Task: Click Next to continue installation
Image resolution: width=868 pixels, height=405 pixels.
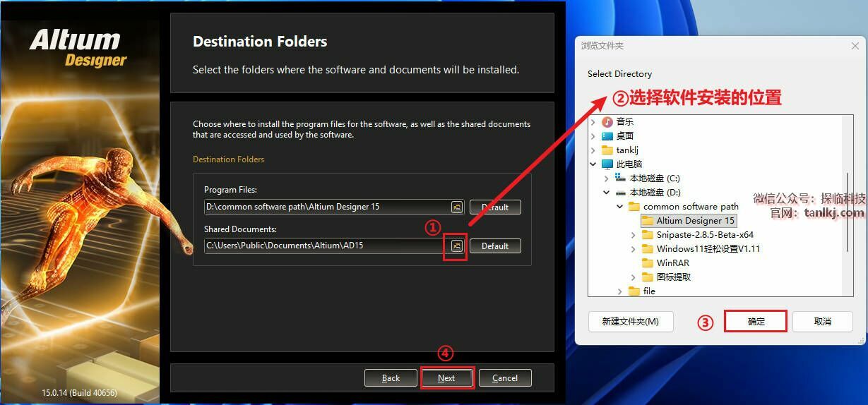Action: coord(446,377)
